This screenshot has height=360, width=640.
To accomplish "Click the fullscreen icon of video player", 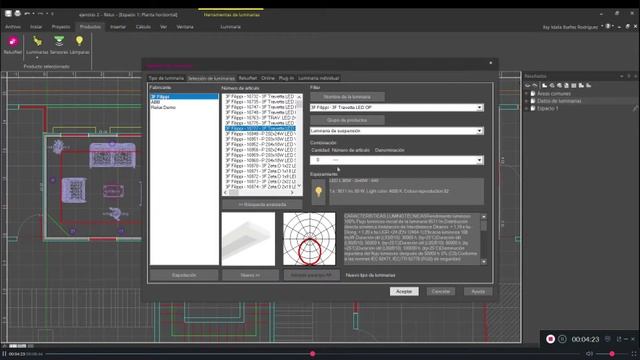I will click(x=634, y=353).
